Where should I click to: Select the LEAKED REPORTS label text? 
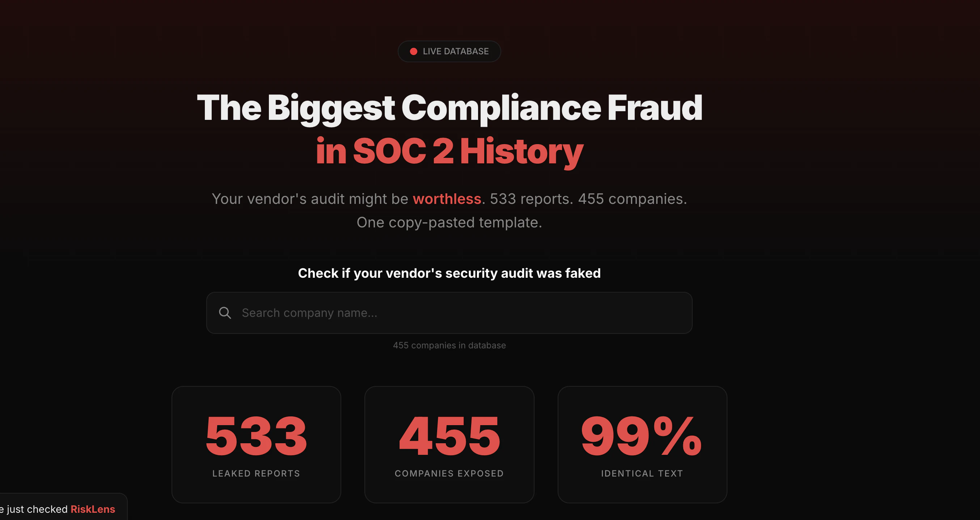256,474
